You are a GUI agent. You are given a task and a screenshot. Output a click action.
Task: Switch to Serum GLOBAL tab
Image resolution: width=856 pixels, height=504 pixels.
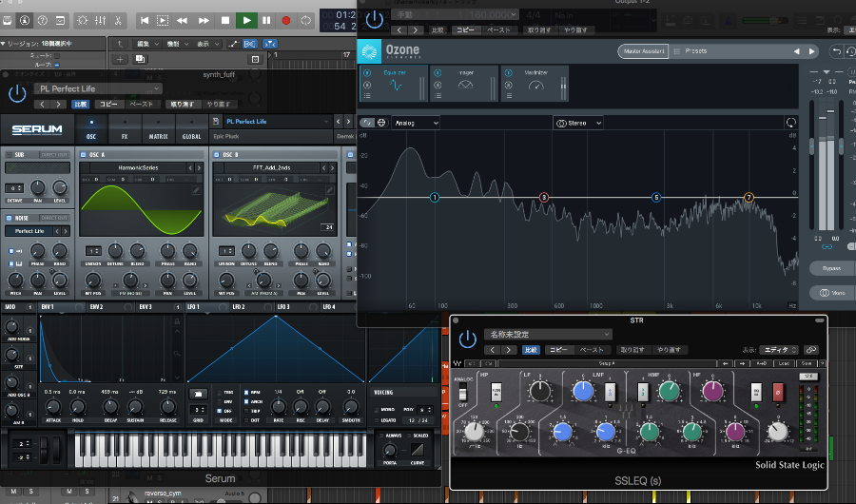click(191, 129)
